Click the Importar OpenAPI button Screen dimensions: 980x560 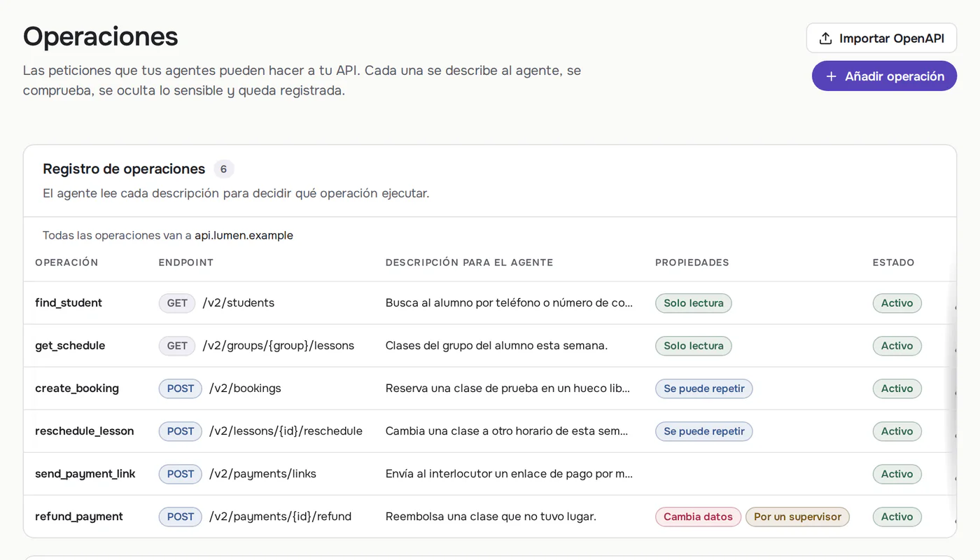881,38
